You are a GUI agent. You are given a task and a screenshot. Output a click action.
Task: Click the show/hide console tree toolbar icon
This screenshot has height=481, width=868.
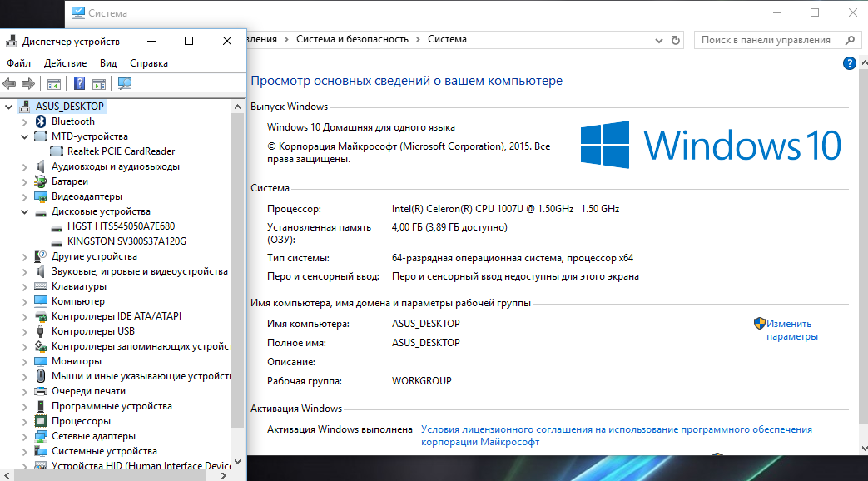click(x=54, y=83)
